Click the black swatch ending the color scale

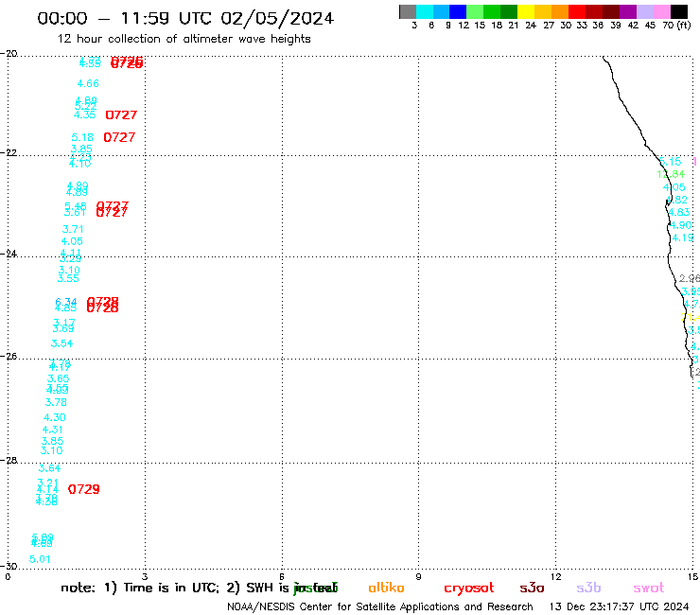tap(678, 11)
